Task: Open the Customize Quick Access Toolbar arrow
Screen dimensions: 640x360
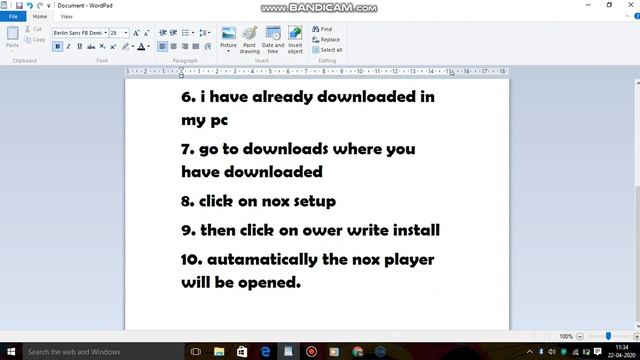Action: pyautogui.click(x=49, y=6)
